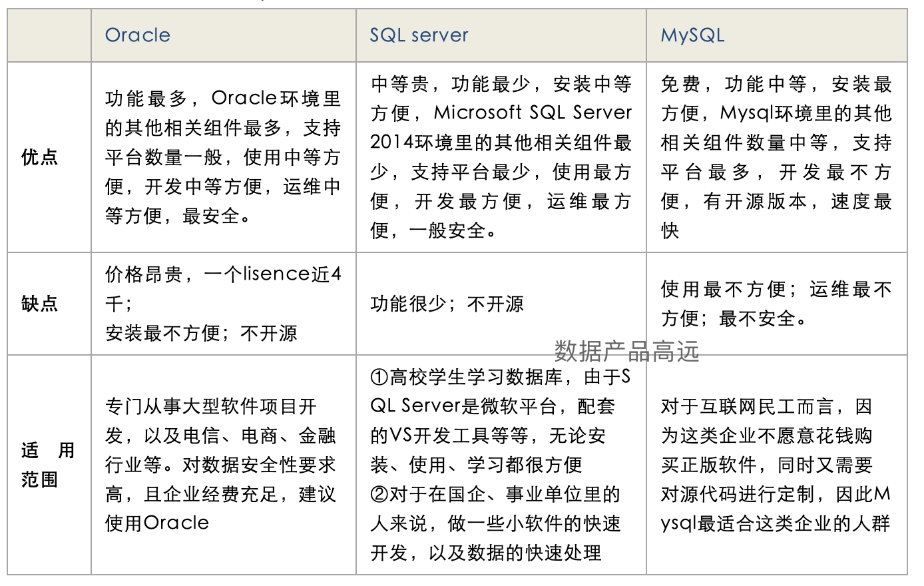Click the SQL server 缺点 cell 功能很少；不开源
This screenshot has height=586, width=924.
(447, 304)
